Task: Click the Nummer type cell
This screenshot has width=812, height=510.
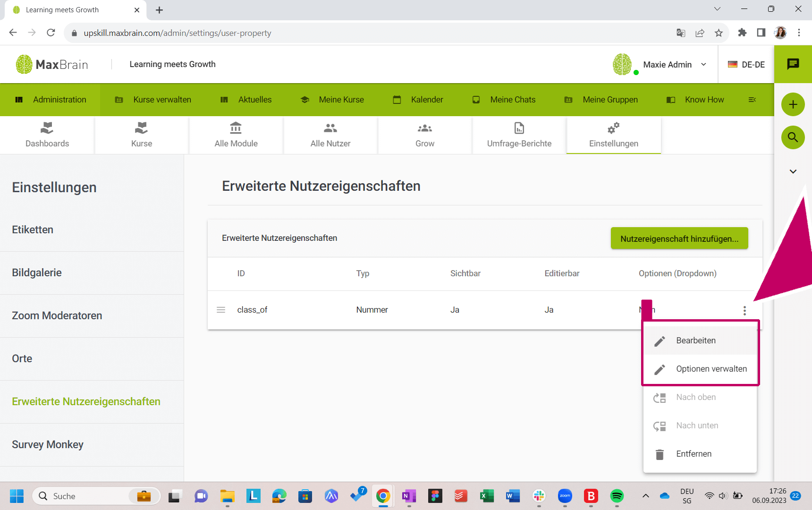Action: (372, 310)
